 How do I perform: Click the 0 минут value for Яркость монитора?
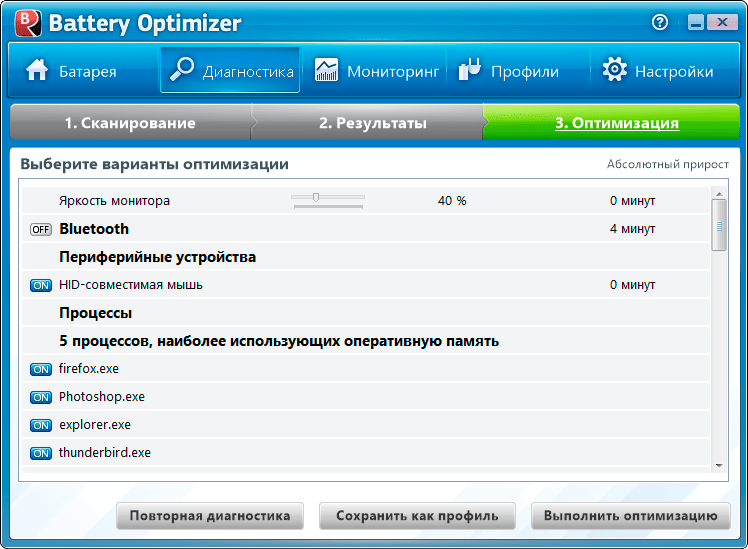pos(632,201)
